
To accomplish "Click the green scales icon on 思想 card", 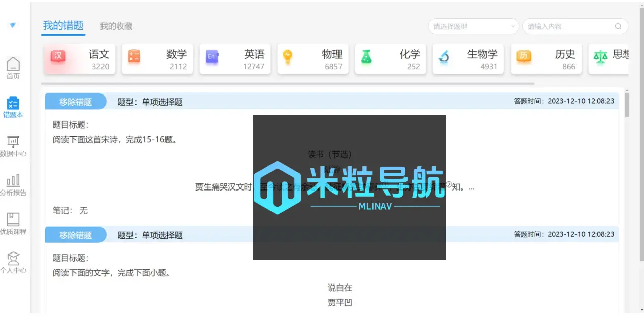I will (x=600, y=57).
